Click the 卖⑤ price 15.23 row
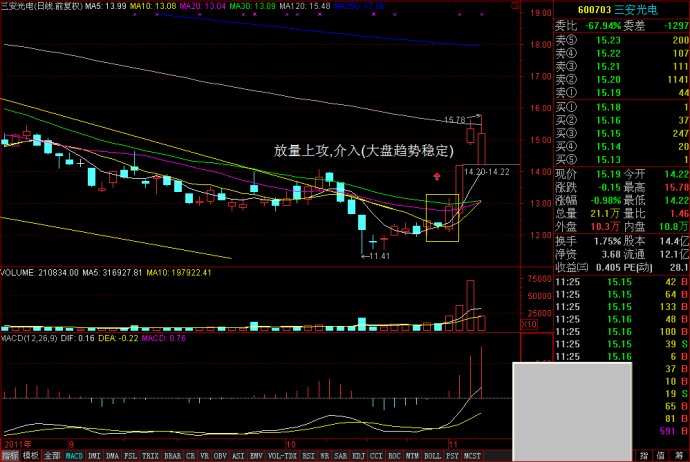Image resolution: width=690 pixels, height=462 pixels. (x=621, y=40)
